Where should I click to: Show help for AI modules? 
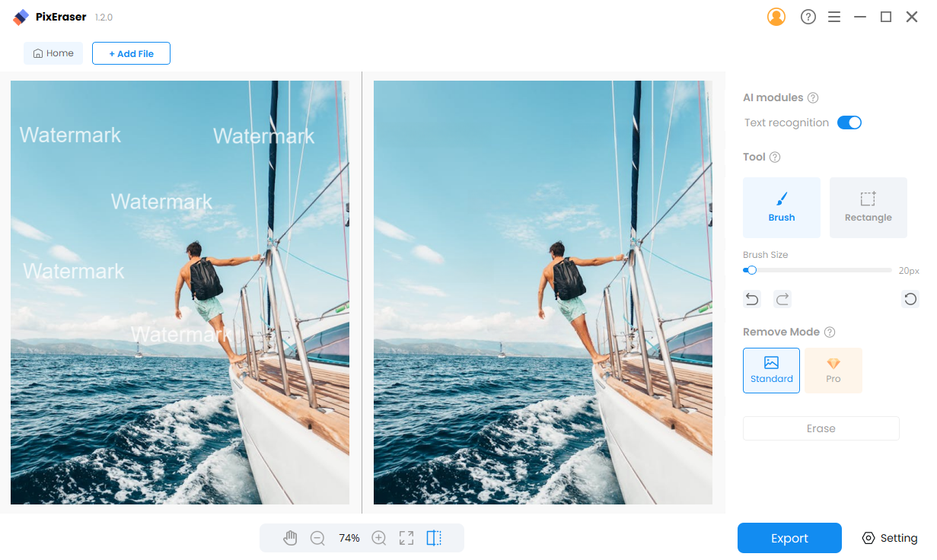(x=813, y=97)
